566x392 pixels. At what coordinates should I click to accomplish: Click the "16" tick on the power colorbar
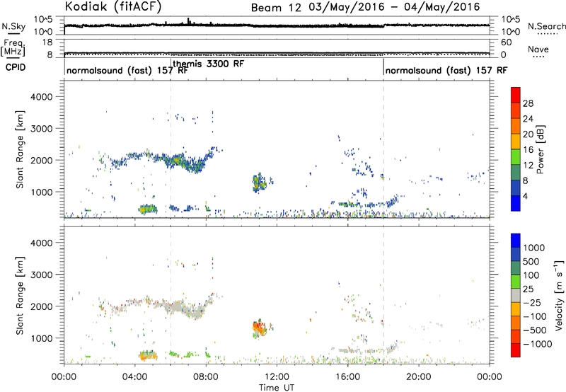click(x=528, y=149)
